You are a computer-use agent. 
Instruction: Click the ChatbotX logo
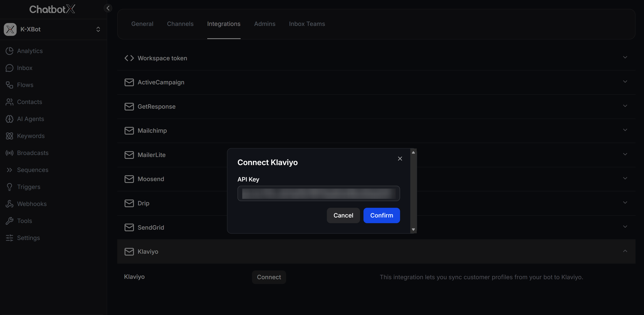pos(52,9)
